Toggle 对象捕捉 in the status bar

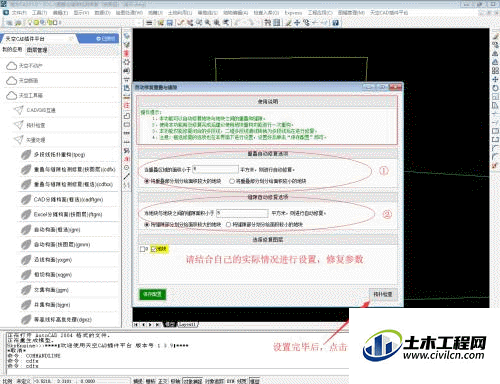193,381
